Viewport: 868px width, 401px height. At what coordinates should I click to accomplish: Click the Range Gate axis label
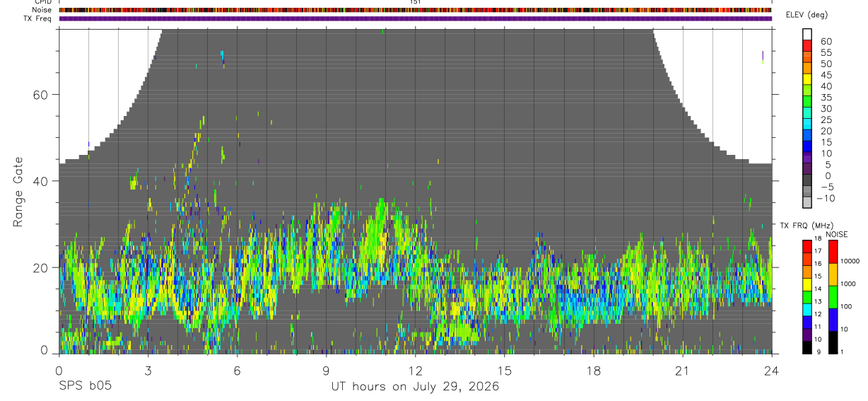tap(18, 192)
